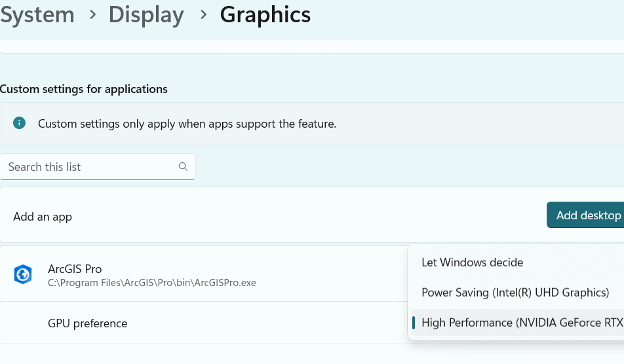Go back to System in breadcrumb

tap(37, 14)
